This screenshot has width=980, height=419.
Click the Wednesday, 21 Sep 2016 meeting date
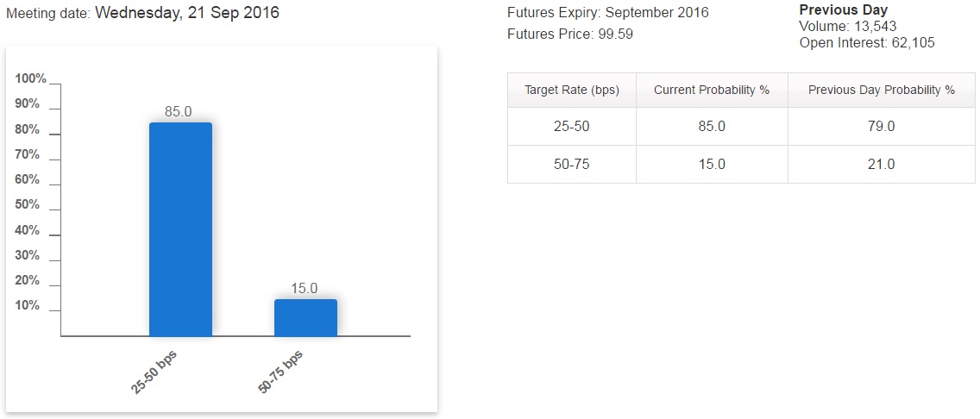(186, 13)
